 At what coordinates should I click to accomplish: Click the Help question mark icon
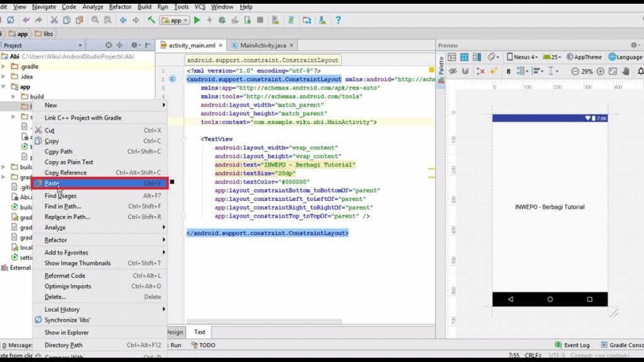(338, 20)
